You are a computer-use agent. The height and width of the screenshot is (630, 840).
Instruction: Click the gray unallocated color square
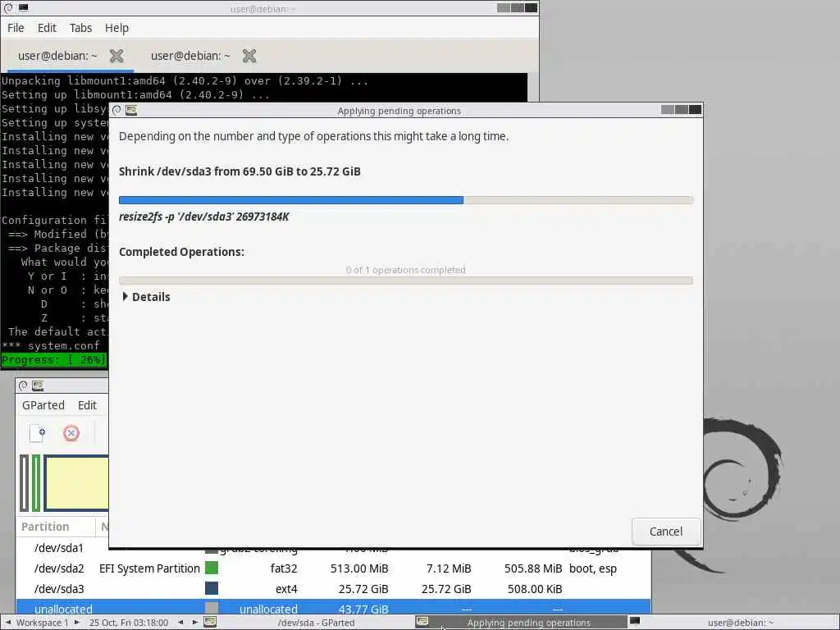click(x=212, y=608)
